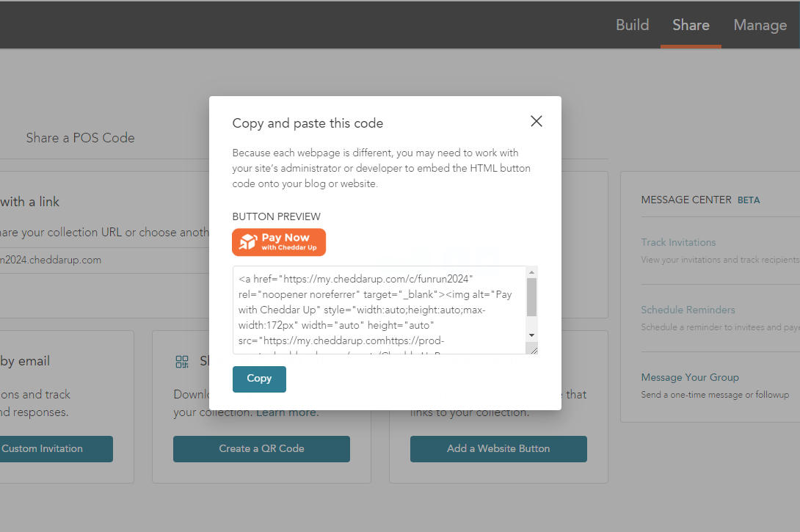Click the code box scroll up arrow
800x532 pixels.
click(531, 272)
